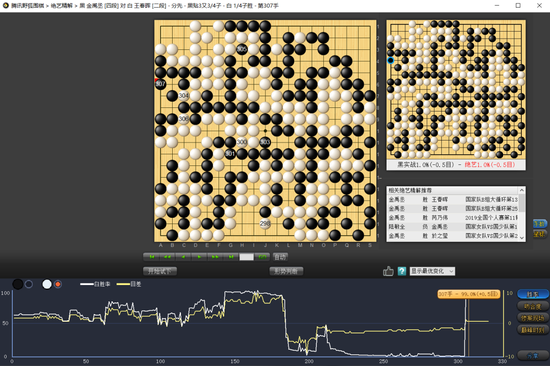This screenshot has height=366, width=550.
Task: Click the 目差 yellow line legend
Action: point(129,284)
